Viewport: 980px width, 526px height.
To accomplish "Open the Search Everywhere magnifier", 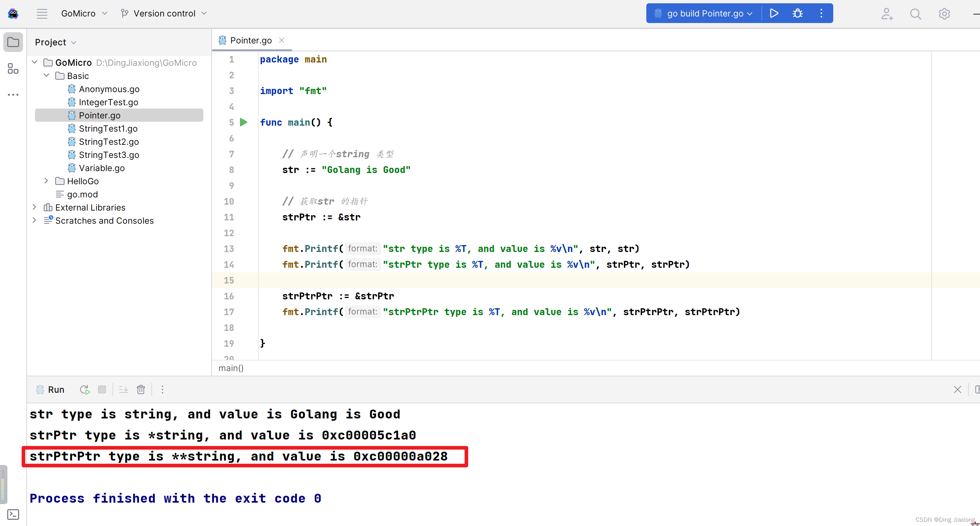I will [x=915, y=14].
